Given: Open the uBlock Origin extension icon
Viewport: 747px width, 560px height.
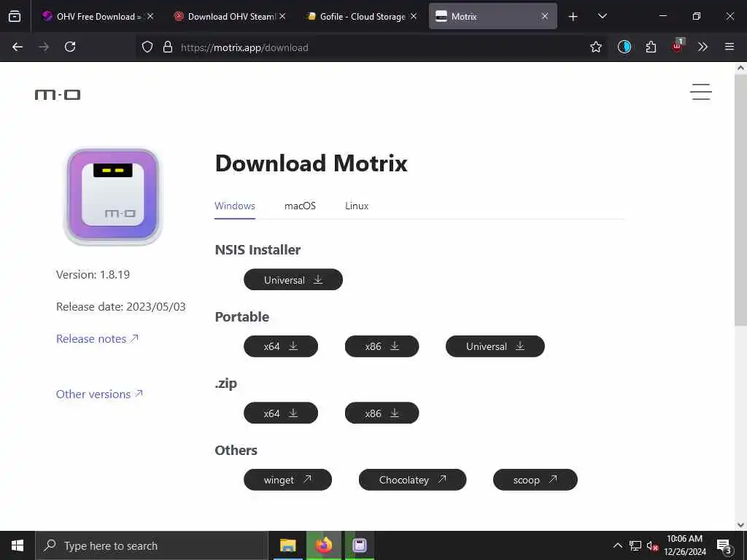Looking at the screenshot, I should (677, 46).
